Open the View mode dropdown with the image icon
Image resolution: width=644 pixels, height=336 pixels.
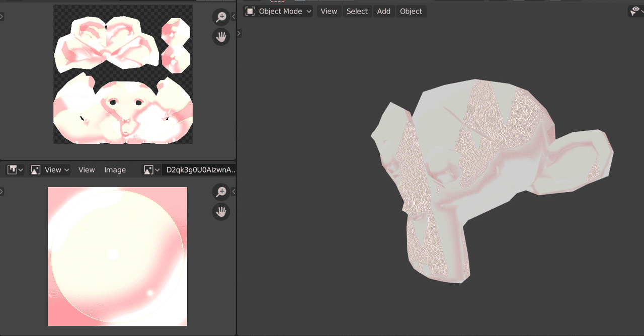49,170
